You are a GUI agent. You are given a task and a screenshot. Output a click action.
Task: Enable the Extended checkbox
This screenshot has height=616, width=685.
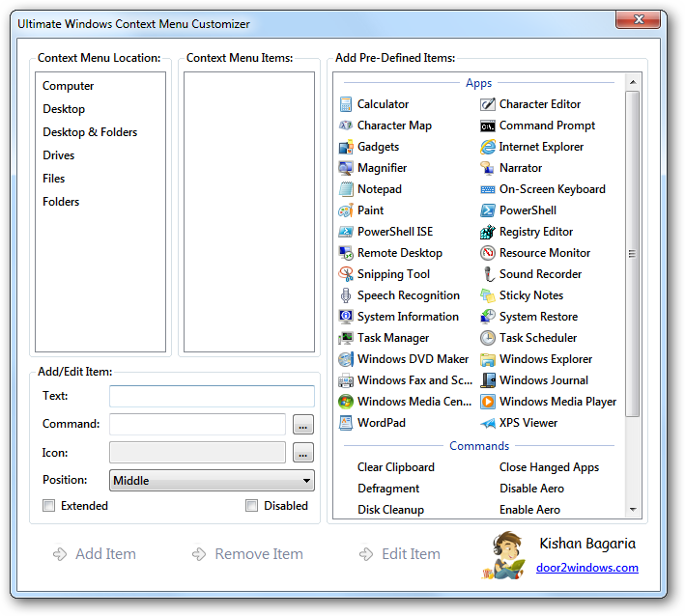49,506
